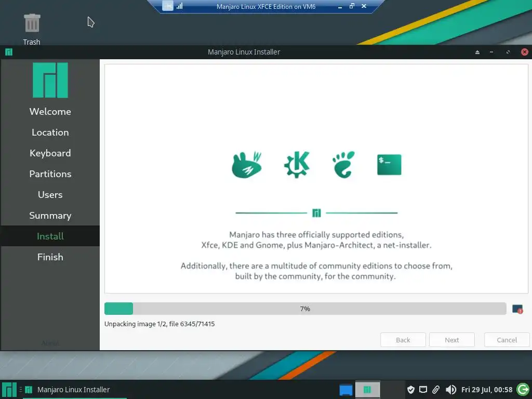Image resolution: width=532 pixels, height=399 pixels.
Task: Select the Finish step in the sidebar
Action: [x=50, y=257]
